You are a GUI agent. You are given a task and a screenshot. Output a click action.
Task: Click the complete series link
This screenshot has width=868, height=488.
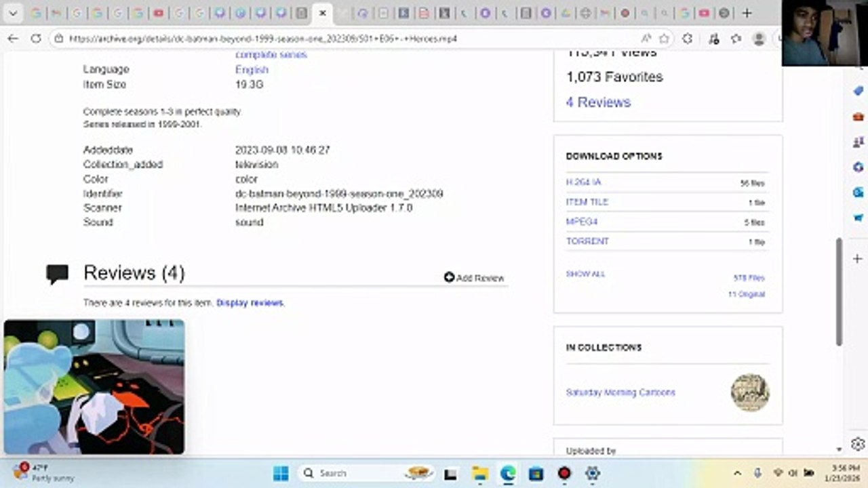pyautogui.click(x=271, y=54)
